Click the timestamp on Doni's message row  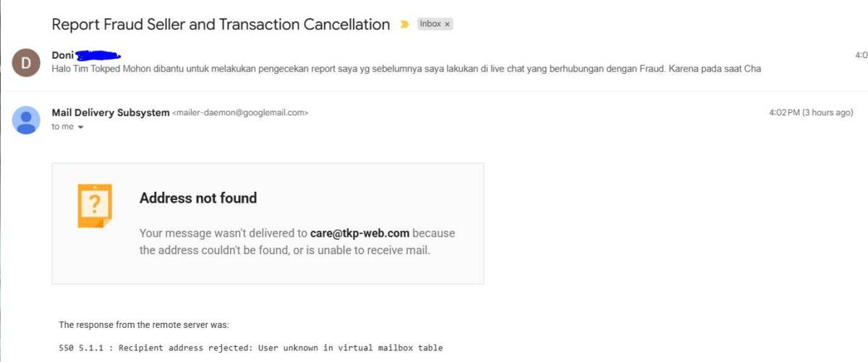[861, 55]
